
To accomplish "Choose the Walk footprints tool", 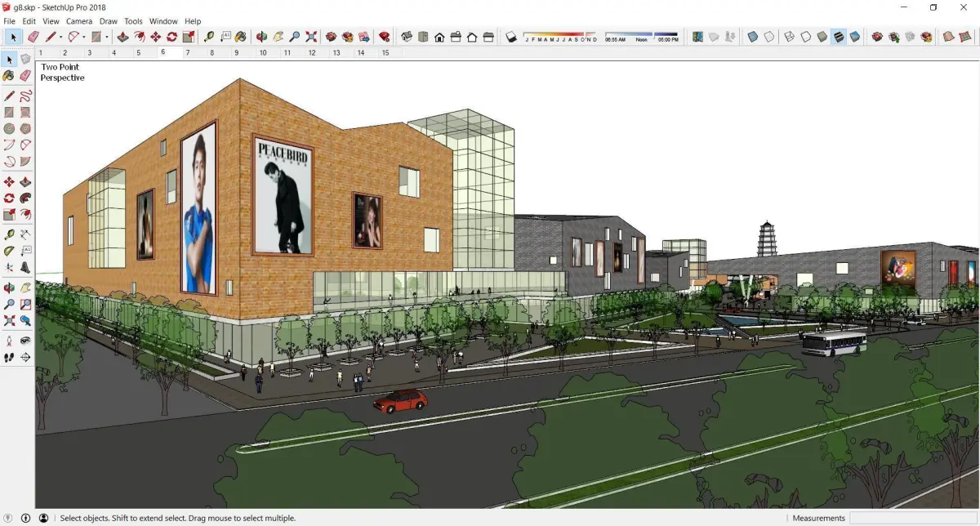I will coord(9,357).
